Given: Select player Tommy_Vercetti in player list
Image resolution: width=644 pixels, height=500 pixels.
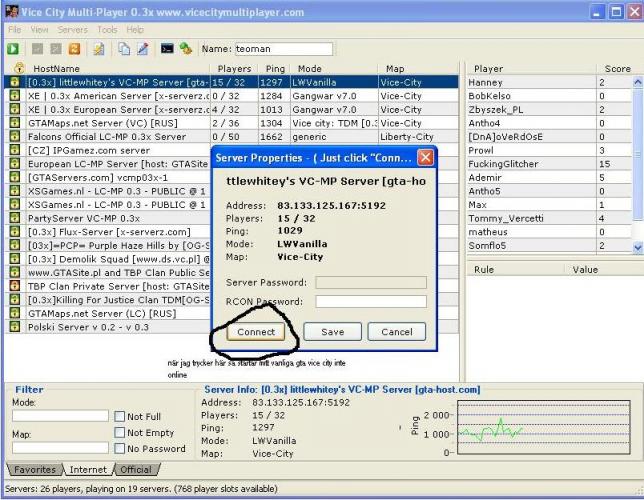Looking at the screenshot, I should point(550,218).
